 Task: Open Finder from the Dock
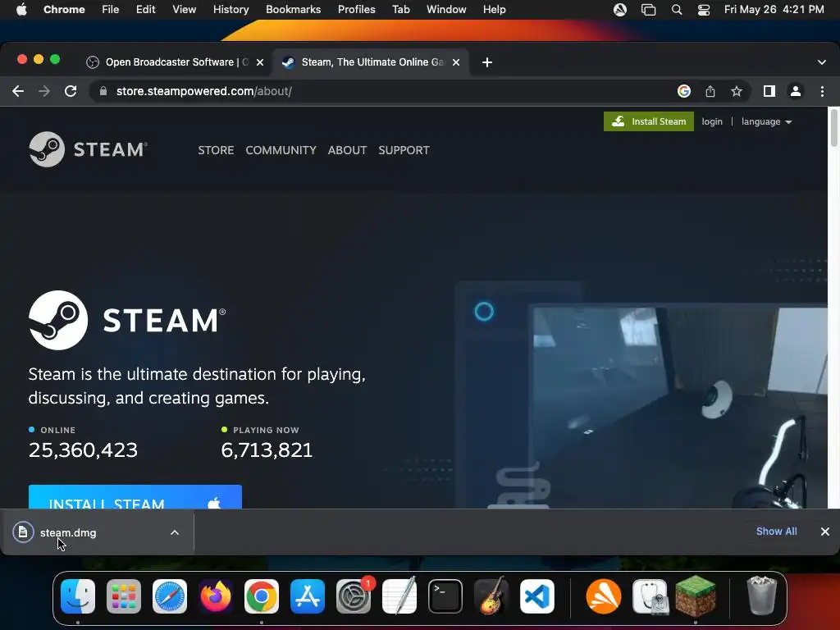[78, 596]
